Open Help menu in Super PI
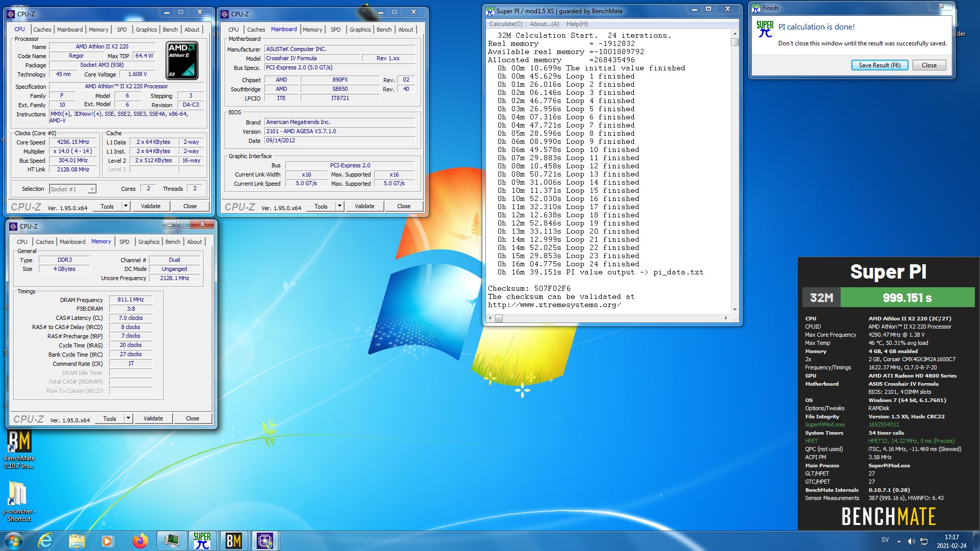The image size is (980, 551). click(577, 24)
